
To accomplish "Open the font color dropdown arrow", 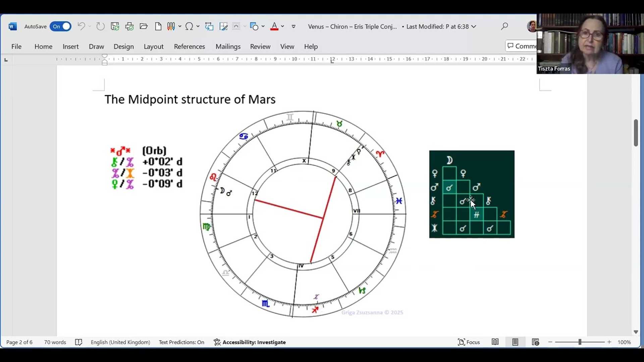I will pos(283,26).
